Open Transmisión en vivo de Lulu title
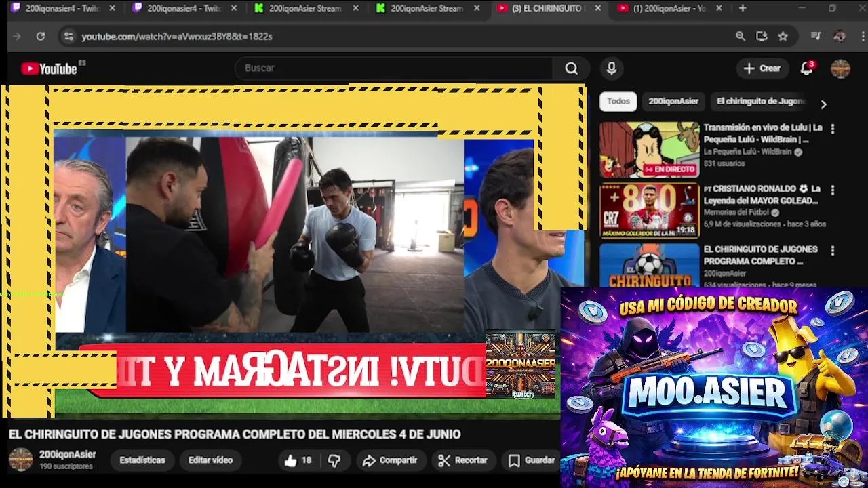Image resolution: width=868 pixels, height=488 pixels. click(762, 134)
